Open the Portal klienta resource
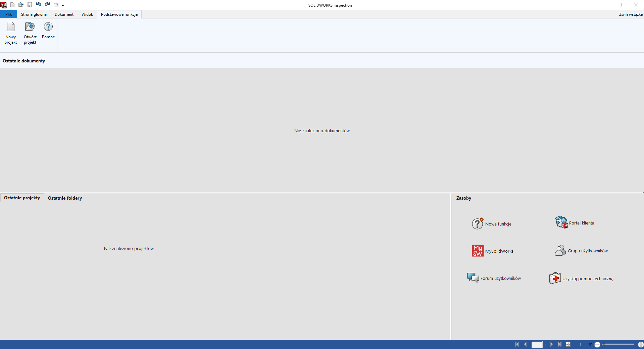644x349 pixels. (575, 222)
